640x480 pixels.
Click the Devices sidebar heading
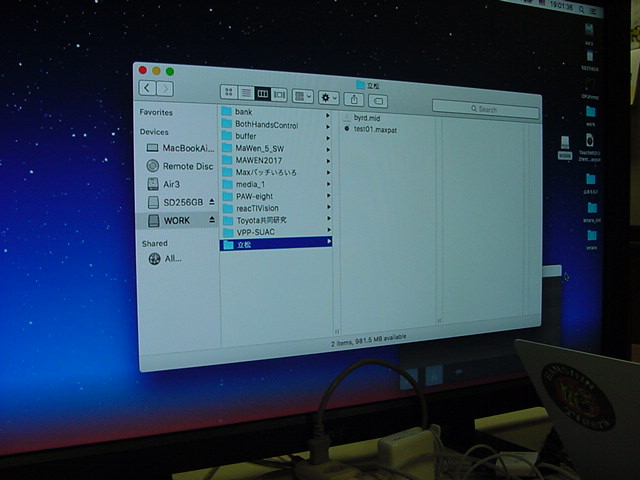coord(154,132)
